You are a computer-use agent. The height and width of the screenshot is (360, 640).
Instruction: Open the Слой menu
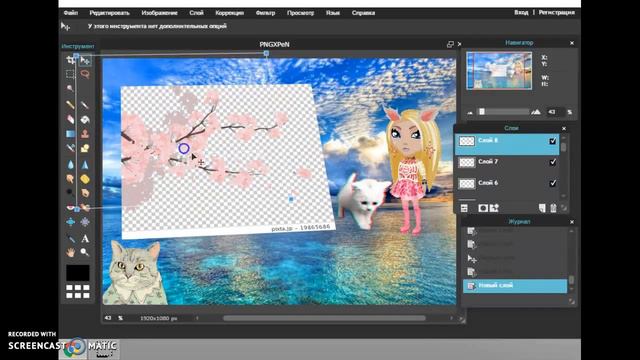[x=196, y=13]
